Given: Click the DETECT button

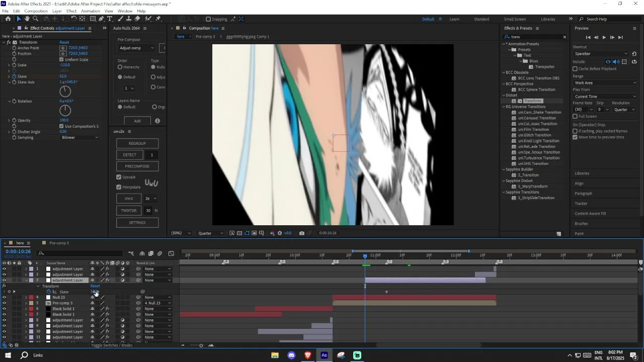Looking at the screenshot, I should (x=130, y=155).
